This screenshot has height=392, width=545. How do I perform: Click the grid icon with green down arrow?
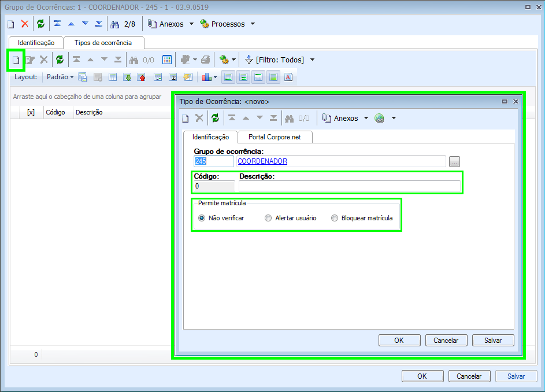[127, 77]
